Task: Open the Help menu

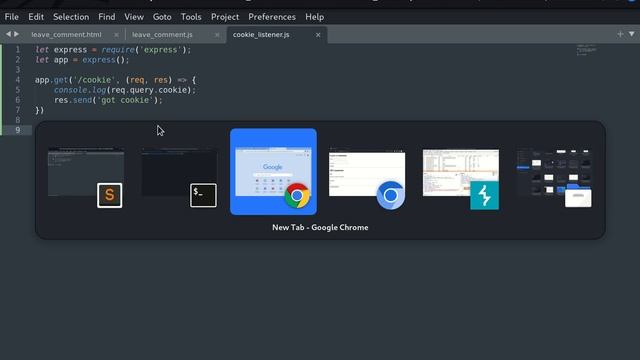Action: pos(314,17)
